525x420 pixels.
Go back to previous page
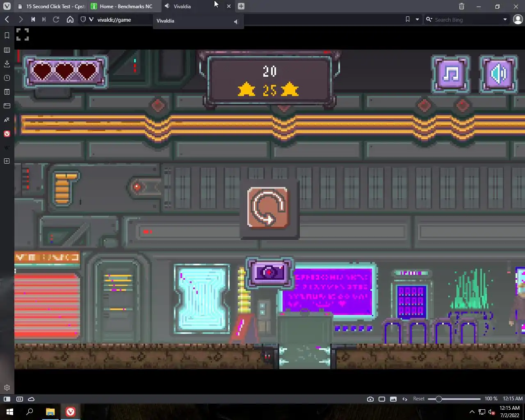pyautogui.click(x=7, y=19)
